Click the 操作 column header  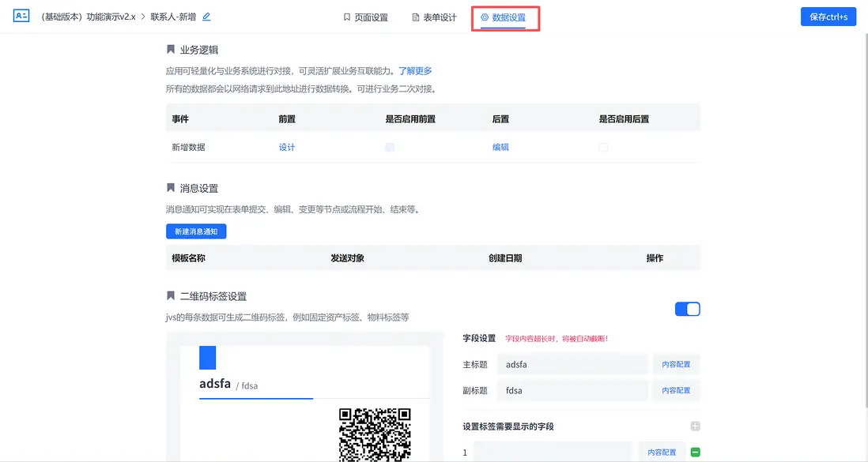tap(655, 257)
